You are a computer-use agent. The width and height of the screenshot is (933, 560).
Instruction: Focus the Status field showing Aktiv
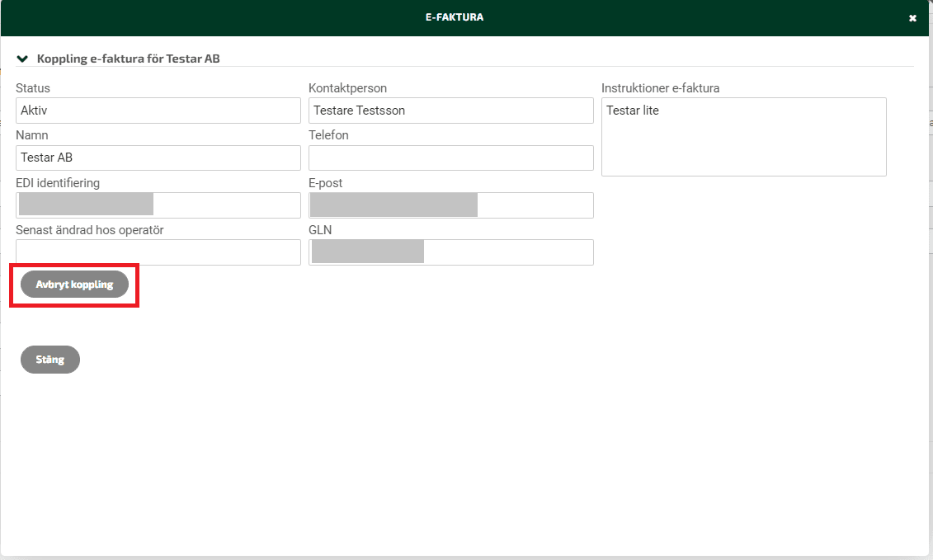(158, 111)
